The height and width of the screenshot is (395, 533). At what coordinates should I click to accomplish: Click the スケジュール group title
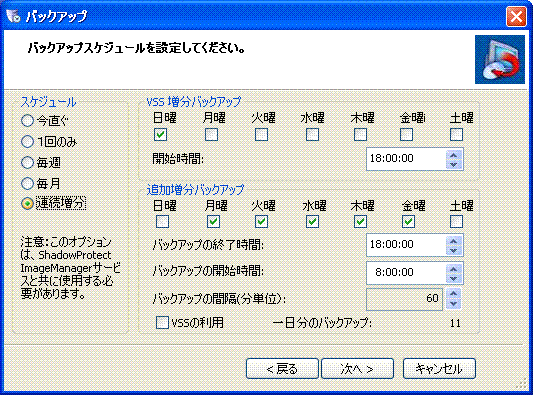(48, 102)
